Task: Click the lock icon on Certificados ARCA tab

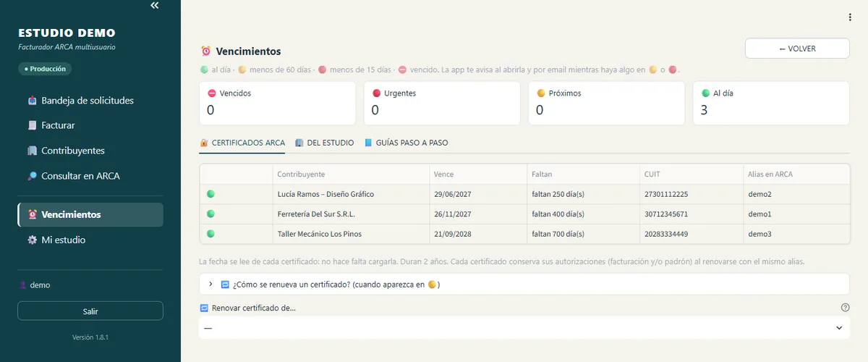Action: [x=204, y=143]
